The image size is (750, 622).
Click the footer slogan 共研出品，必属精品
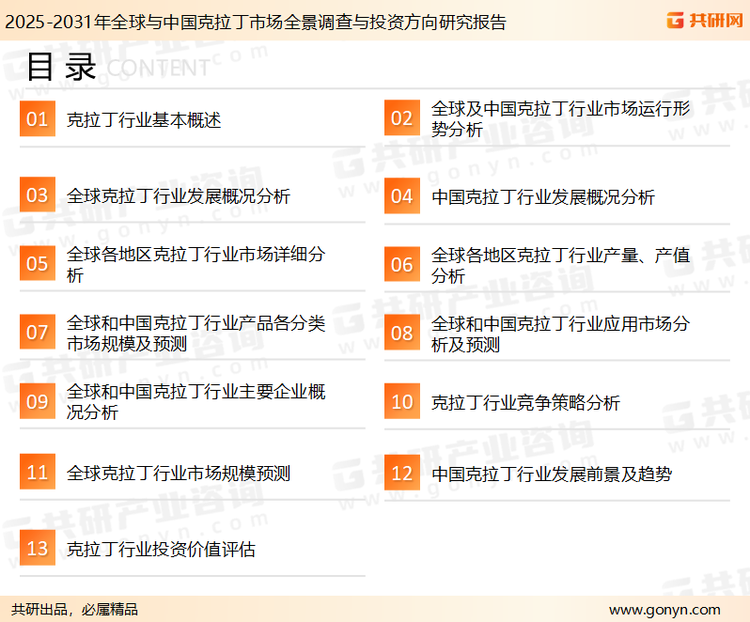click(x=75, y=609)
